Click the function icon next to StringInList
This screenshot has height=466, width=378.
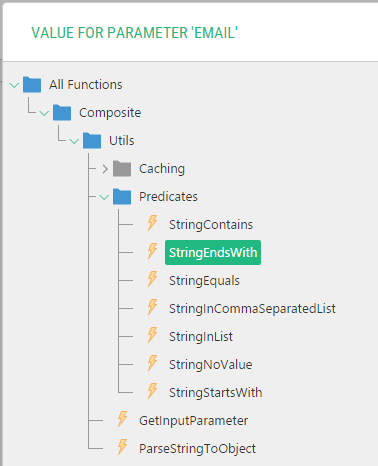[152, 335]
